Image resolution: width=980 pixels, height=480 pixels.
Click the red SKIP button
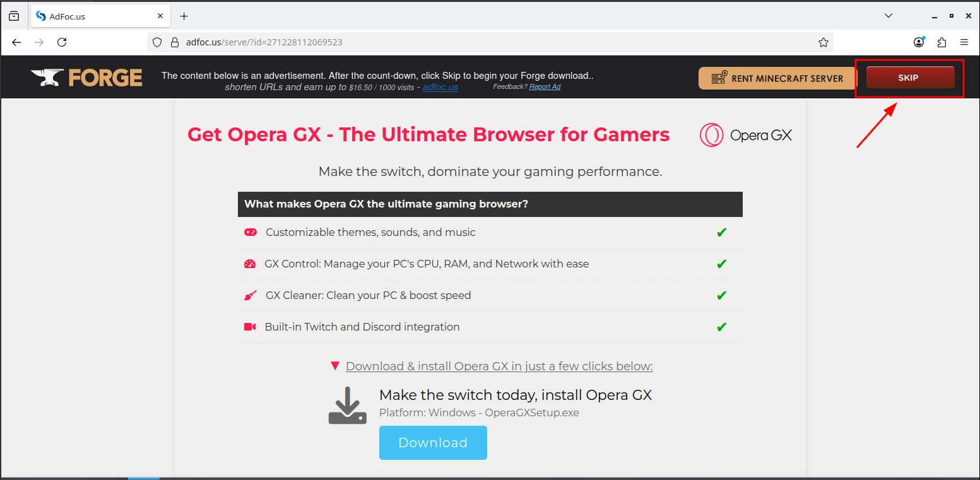(909, 78)
